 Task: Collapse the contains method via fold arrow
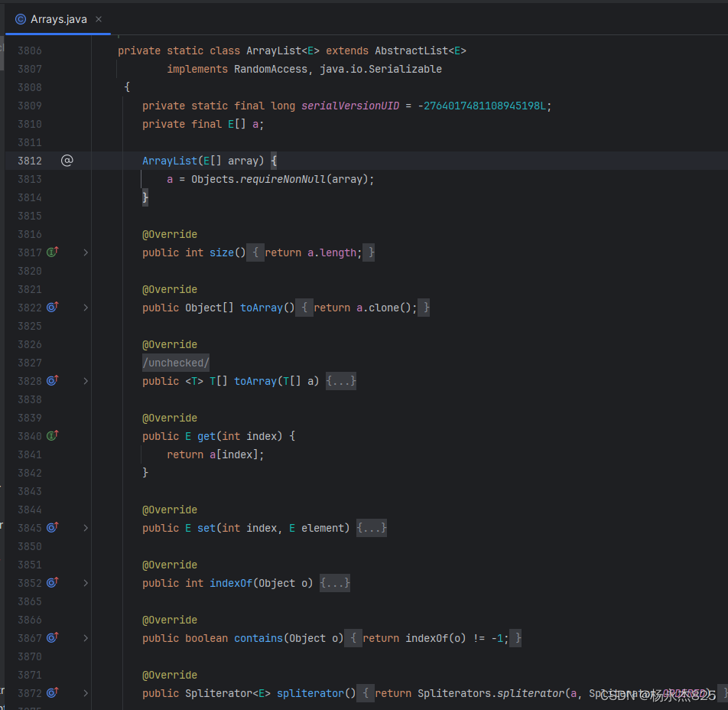[x=85, y=638]
